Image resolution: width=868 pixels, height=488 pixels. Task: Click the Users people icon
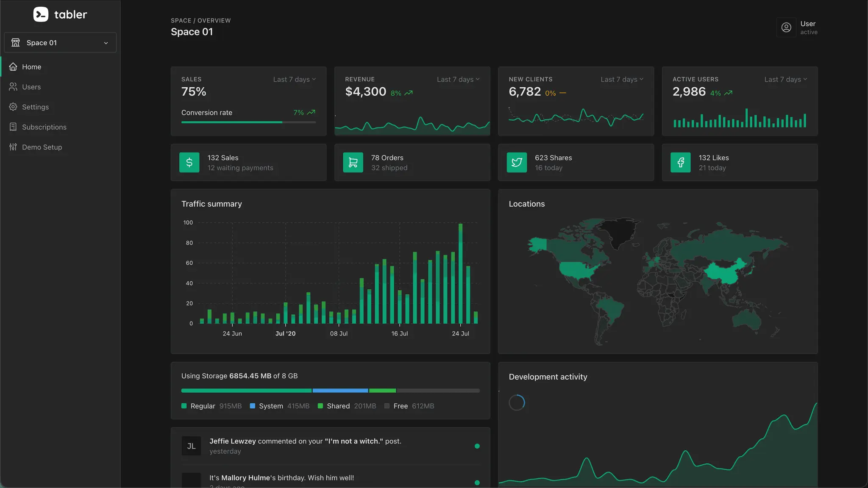(x=13, y=87)
